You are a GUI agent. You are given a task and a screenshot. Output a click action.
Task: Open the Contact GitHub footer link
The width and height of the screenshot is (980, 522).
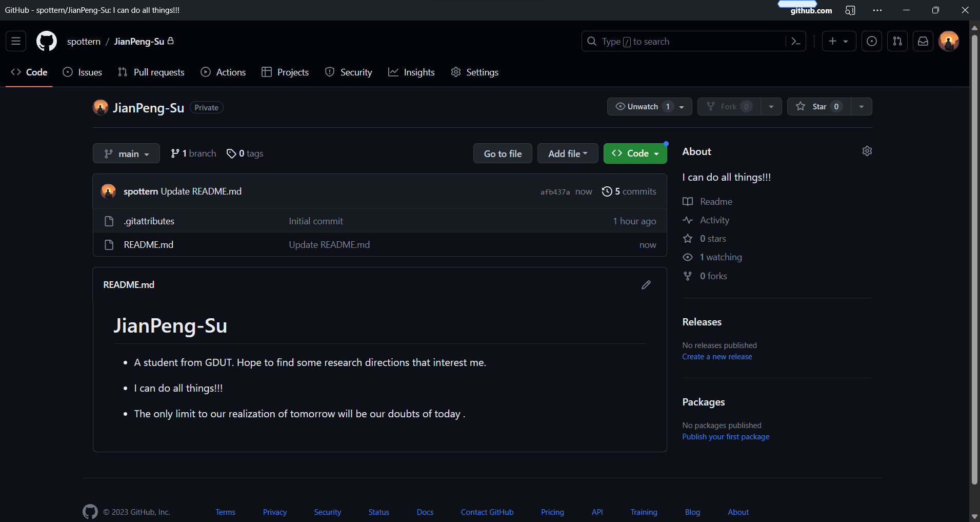pos(487,512)
